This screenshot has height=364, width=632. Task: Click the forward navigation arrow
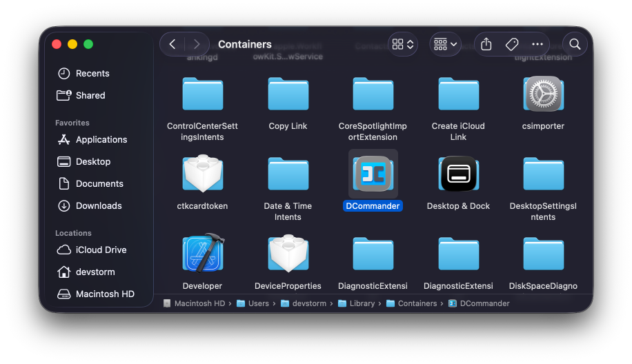(x=197, y=44)
